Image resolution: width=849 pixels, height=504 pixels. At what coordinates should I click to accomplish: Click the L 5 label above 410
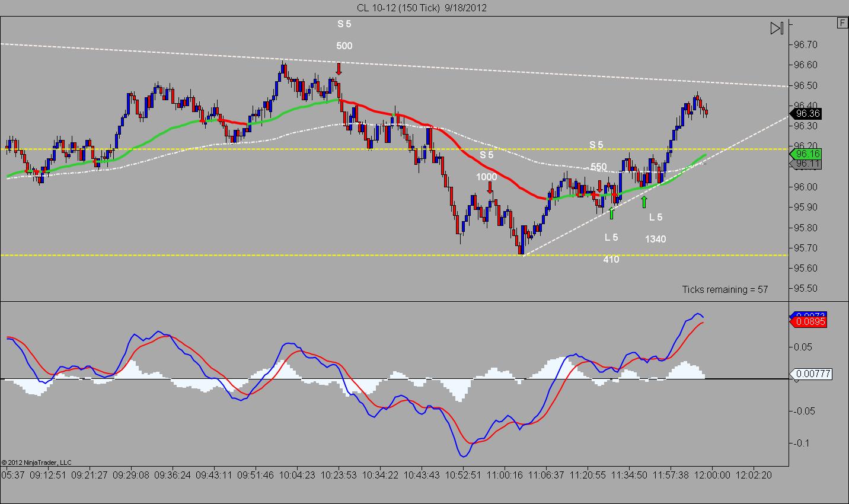(x=611, y=237)
